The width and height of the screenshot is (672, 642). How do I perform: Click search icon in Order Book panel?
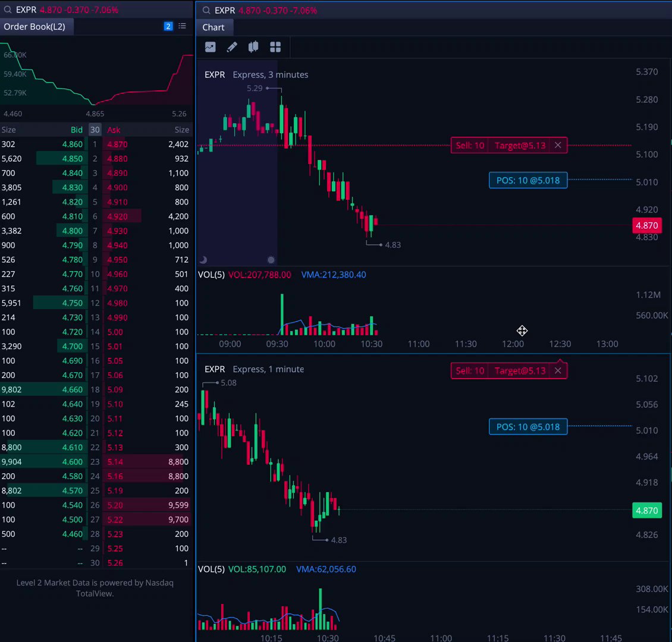[8, 10]
